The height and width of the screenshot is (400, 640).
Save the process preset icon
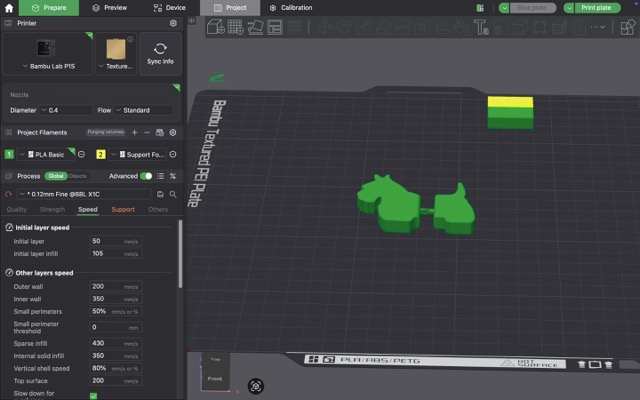coord(160,194)
